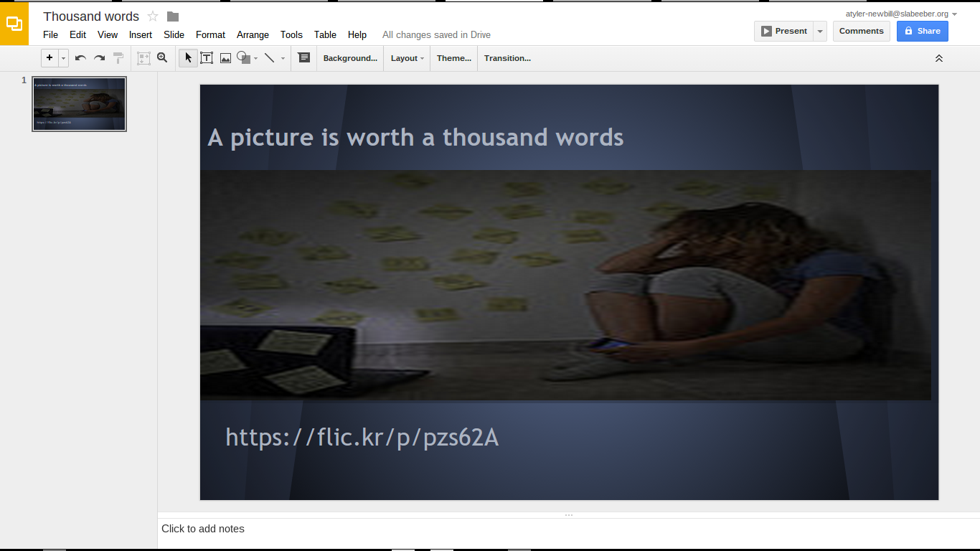The height and width of the screenshot is (551, 980).
Task: Select the Line tool
Action: click(x=269, y=58)
